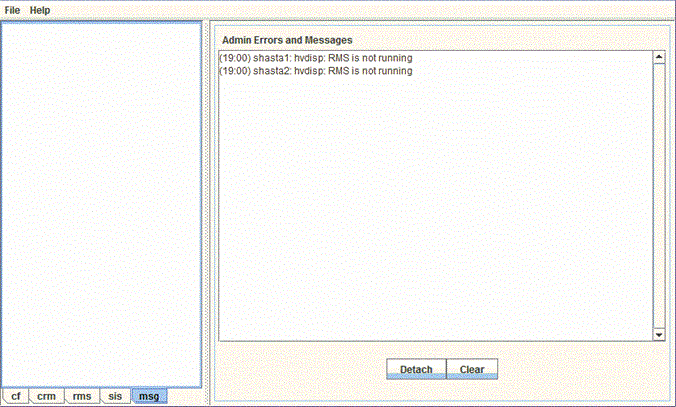Click the vertical divider between both panes
The height and width of the screenshot is (407, 676).
point(206,200)
